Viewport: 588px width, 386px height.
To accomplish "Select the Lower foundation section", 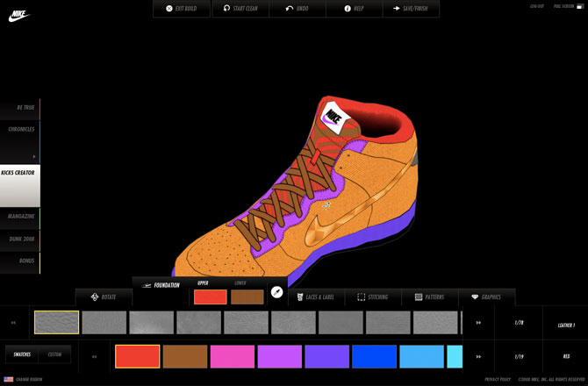I will click(x=240, y=283).
